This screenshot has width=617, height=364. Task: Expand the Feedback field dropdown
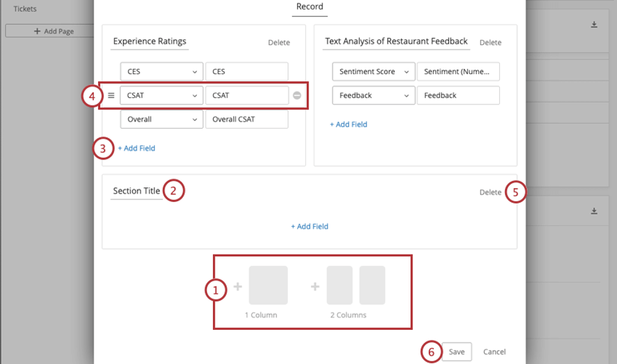[373, 96]
